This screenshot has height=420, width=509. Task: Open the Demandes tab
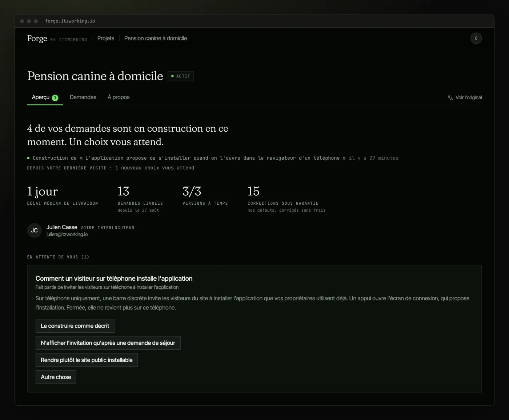point(83,97)
